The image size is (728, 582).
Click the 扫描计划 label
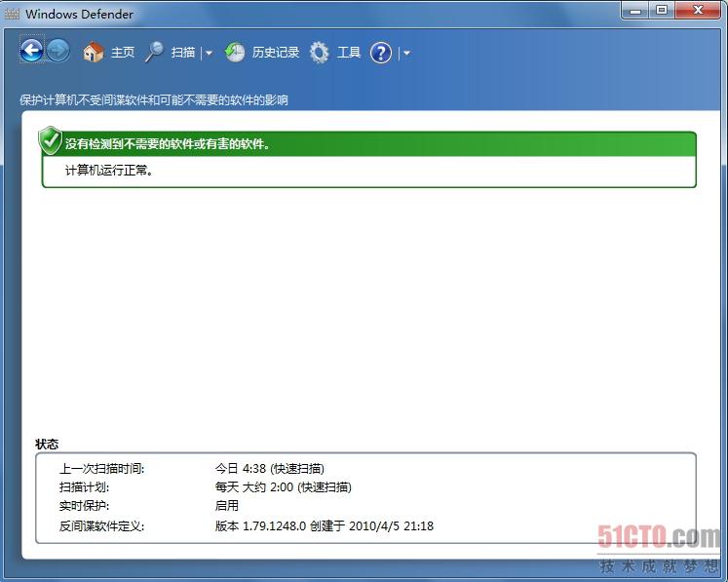click(x=84, y=487)
